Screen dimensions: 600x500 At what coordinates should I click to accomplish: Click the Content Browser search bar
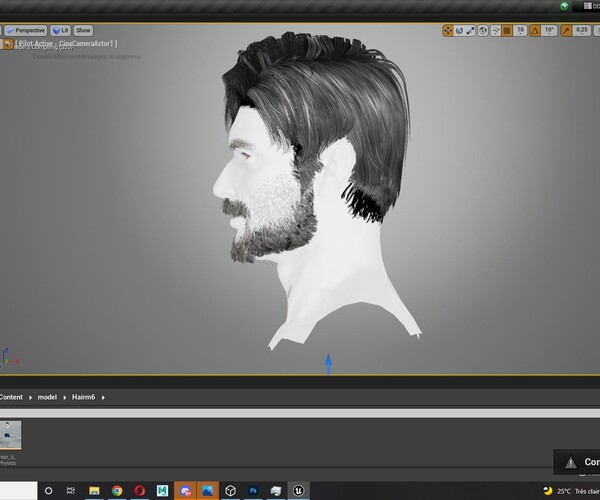pyautogui.click(x=300, y=413)
